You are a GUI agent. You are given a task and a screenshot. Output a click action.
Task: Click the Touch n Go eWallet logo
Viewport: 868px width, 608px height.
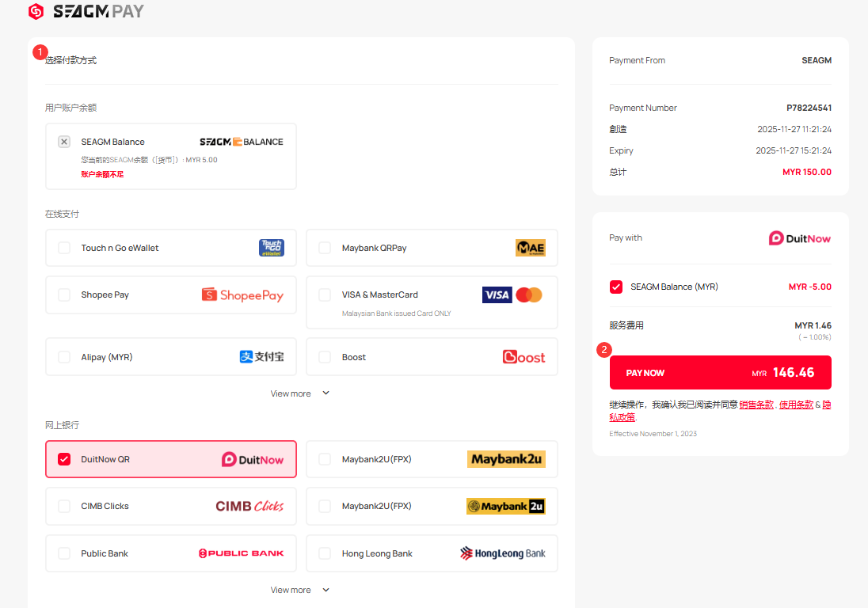[x=271, y=248]
